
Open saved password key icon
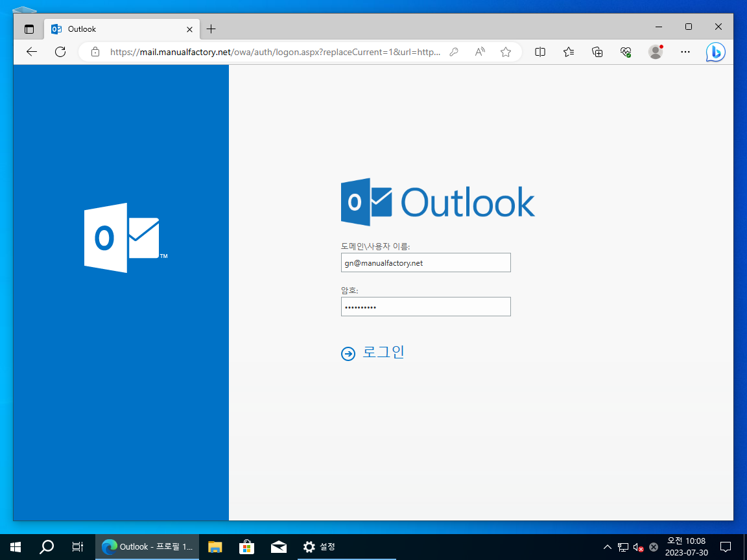point(454,52)
